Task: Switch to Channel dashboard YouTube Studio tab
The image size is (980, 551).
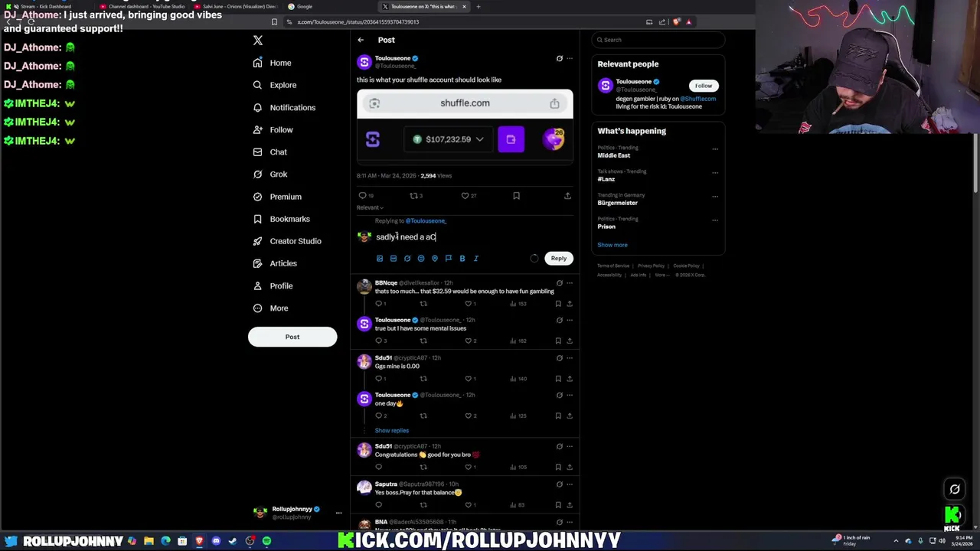Action: tap(145, 6)
